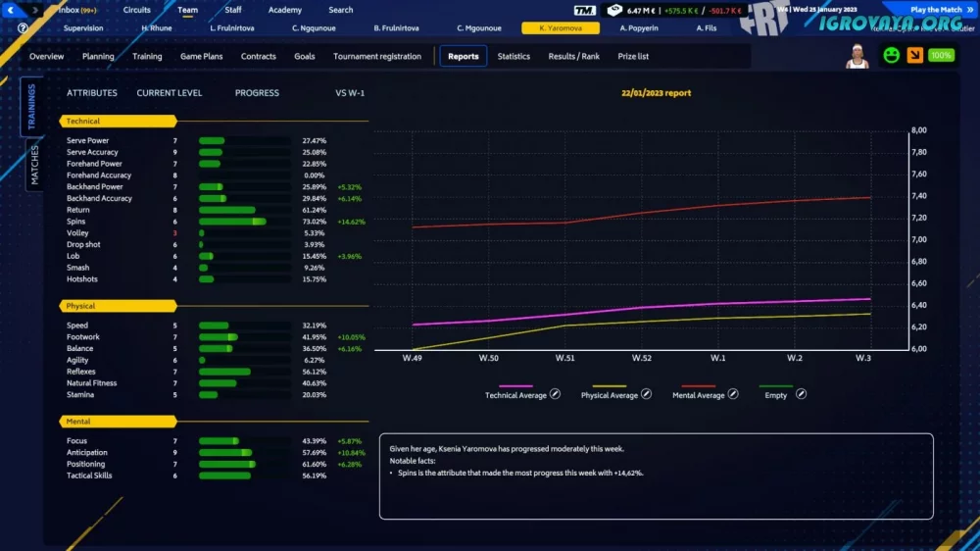
Task: Open the player portrait thumbnail
Action: [x=857, y=57]
